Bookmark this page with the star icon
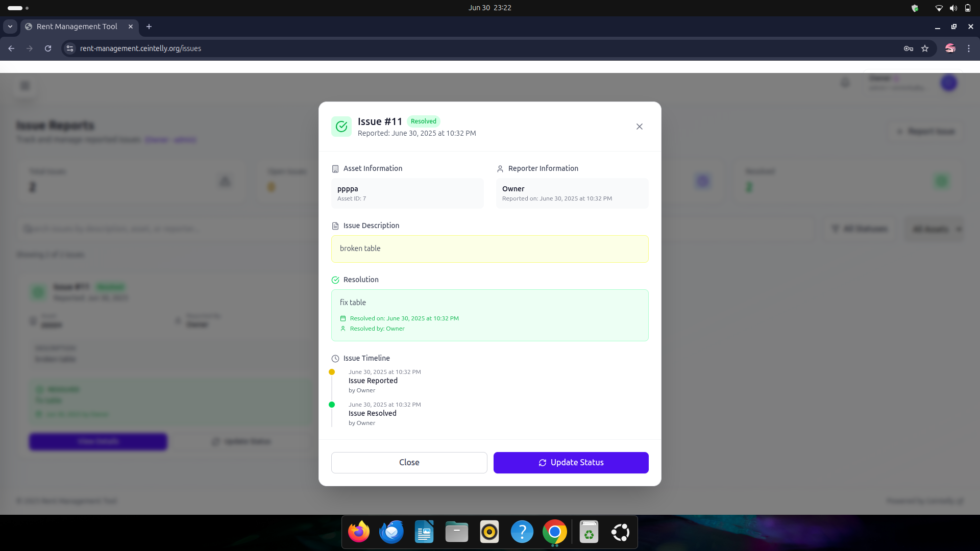Screen dimensions: 980x551 pyautogui.click(x=925, y=48)
